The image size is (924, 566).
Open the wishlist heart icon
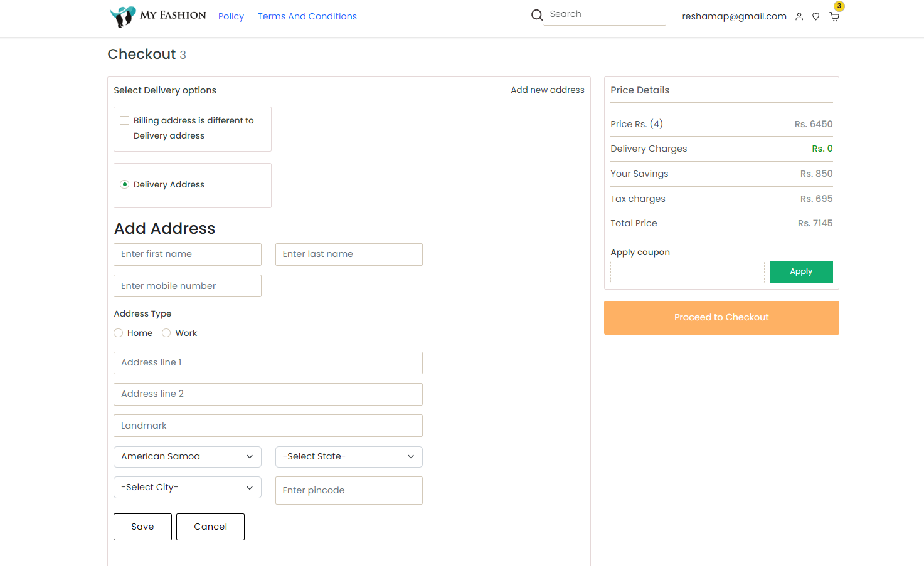click(816, 17)
